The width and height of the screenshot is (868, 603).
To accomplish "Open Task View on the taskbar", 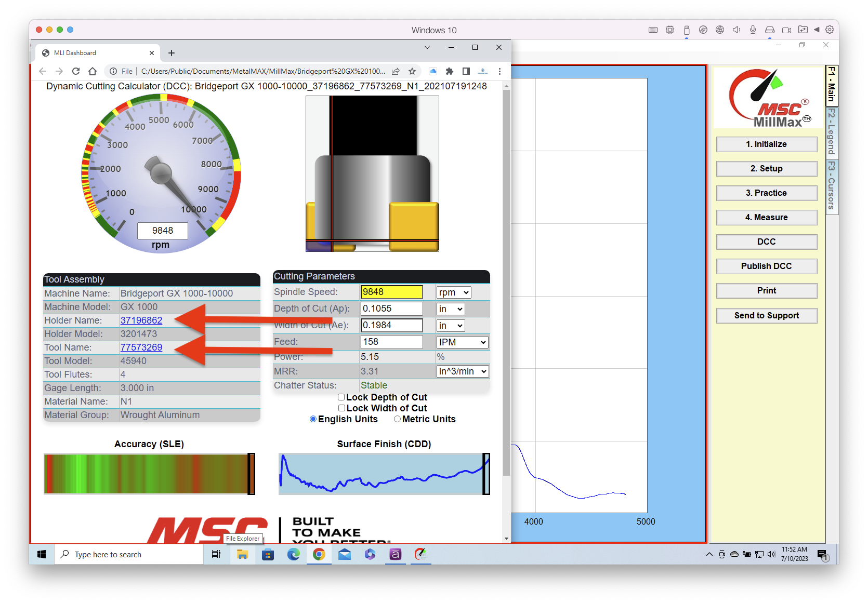I will pos(216,554).
